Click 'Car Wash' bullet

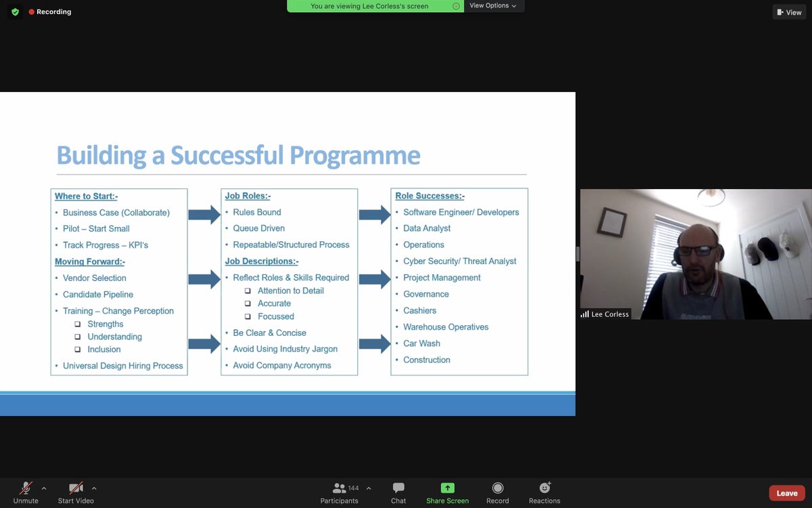click(x=422, y=343)
